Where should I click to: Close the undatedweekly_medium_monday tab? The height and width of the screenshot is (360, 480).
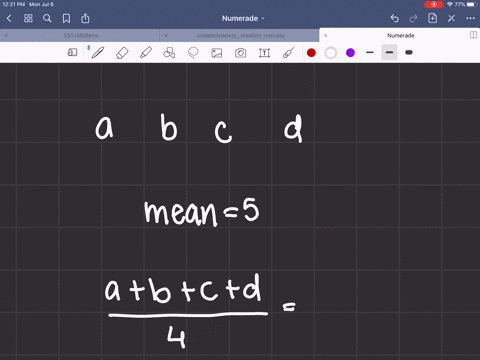click(166, 35)
